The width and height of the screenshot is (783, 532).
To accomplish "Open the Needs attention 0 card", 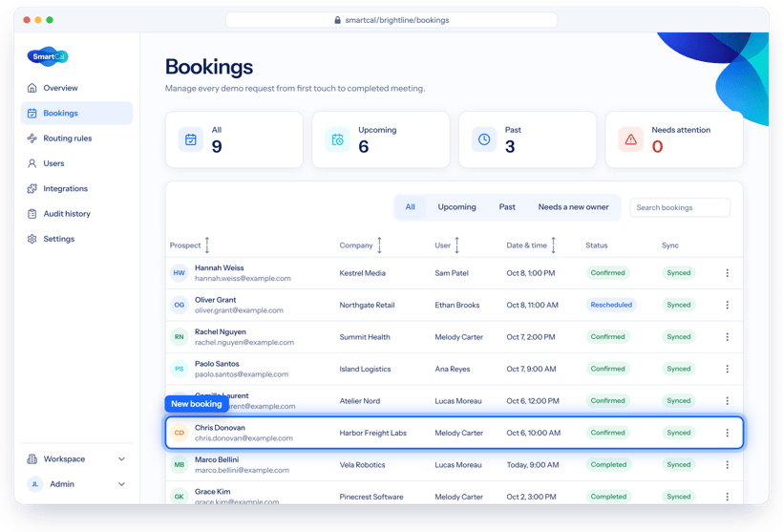I will [674, 139].
